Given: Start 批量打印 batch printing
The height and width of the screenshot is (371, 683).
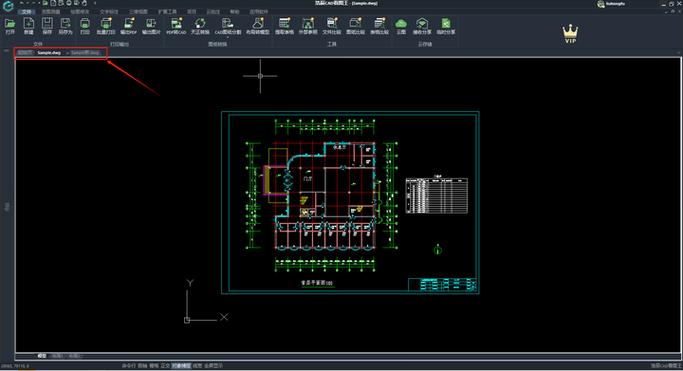Looking at the screenshot, I should click(106, 26).
